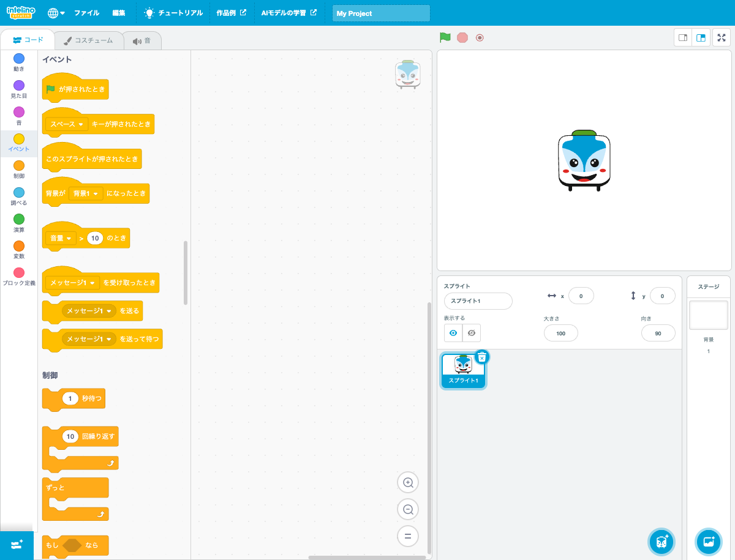Screen dimensions: 735x560
Task: Open the choose sprite button
Action: point(661,542)
